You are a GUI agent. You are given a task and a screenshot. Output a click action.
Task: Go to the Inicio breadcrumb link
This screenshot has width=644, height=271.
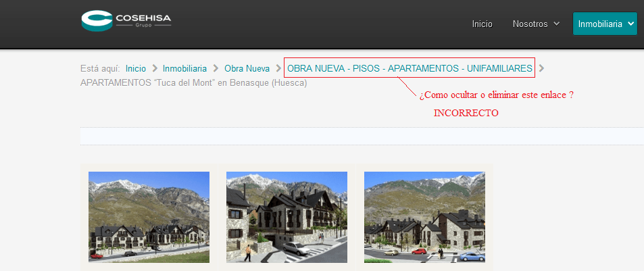pos(136,68)
